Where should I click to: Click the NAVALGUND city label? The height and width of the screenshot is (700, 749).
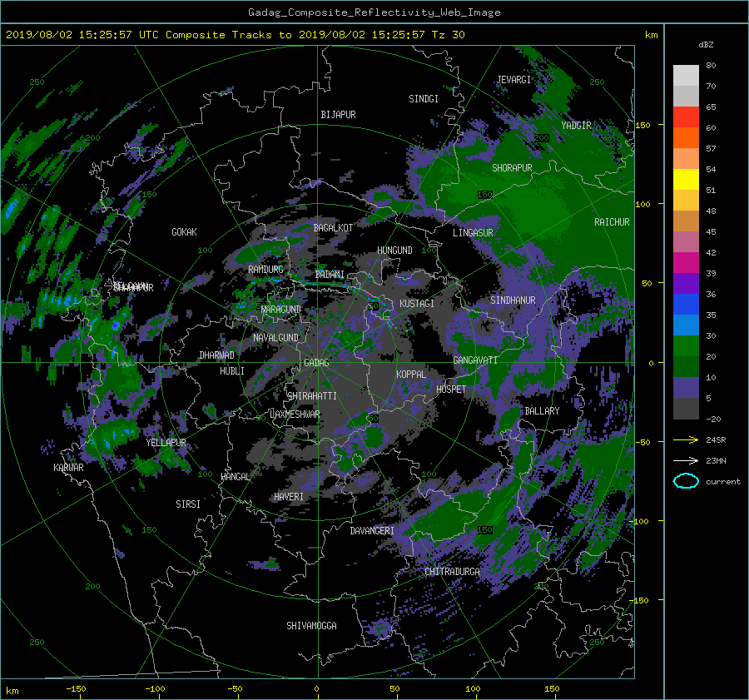point(275,338)
